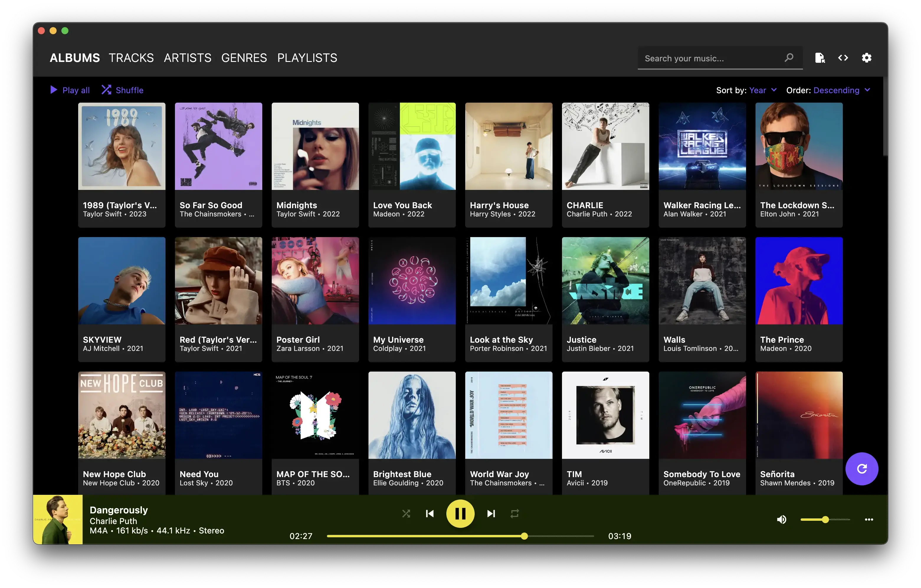The width and height of the screenshot is (921, 588).
Task: Toggle repeat mode in the player bar
Action: pos(514,513)
